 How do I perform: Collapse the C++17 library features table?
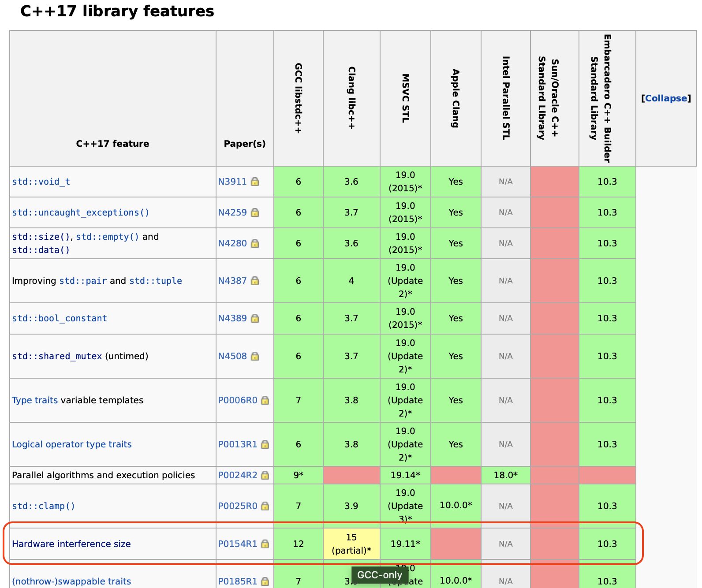666,98
